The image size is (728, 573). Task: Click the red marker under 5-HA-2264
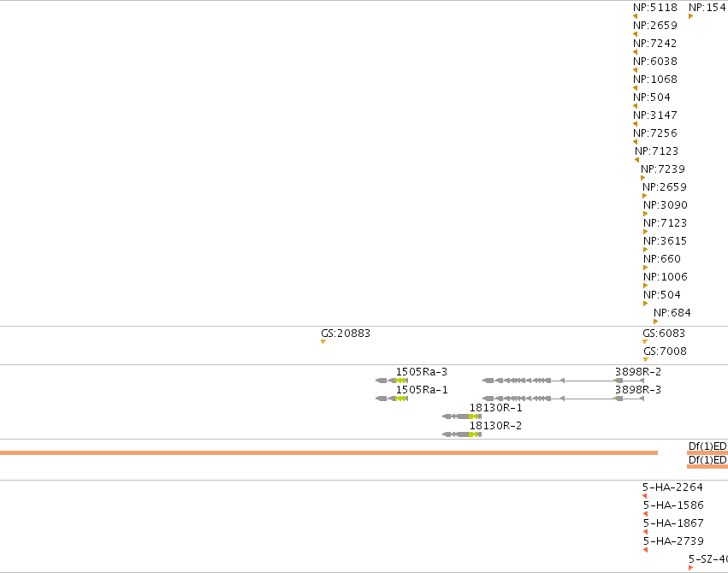point(644,496)
